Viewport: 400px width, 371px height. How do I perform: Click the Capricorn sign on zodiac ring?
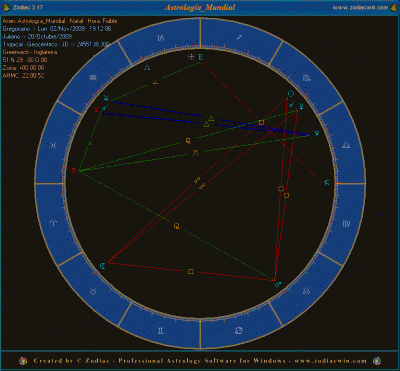click(x=161, y=38)
